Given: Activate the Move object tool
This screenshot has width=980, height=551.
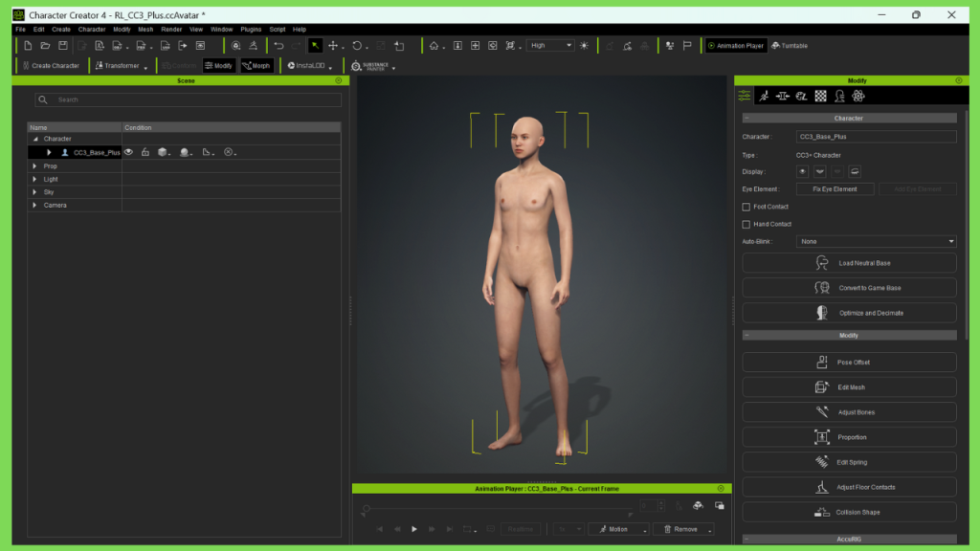Looking at the screenshot, I should [x=333, y=46].
